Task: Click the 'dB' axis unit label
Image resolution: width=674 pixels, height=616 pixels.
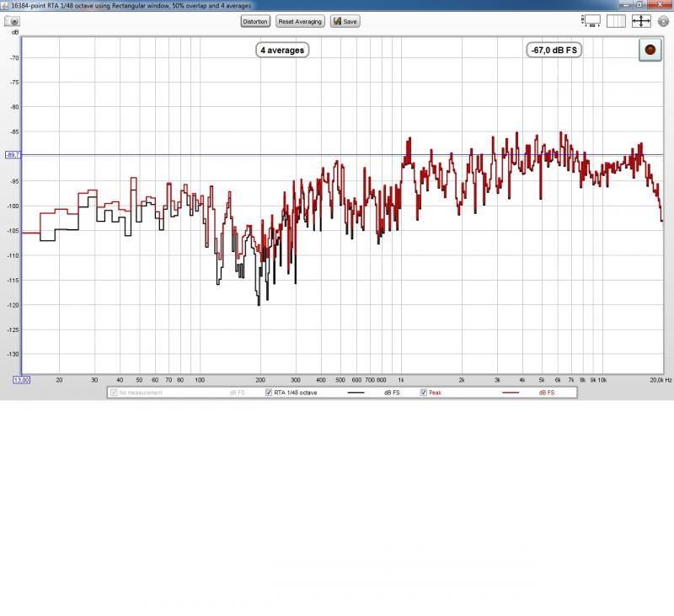Action: (x=15, y=32)
